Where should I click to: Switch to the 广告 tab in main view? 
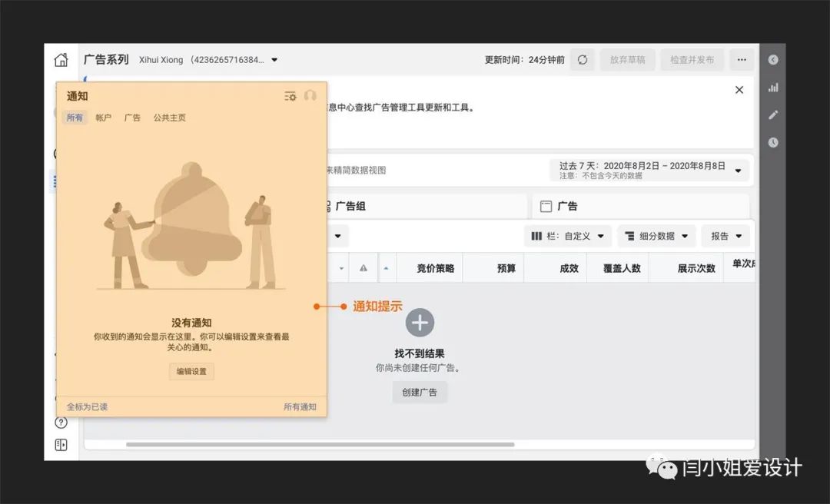click(x=640, y=207)
